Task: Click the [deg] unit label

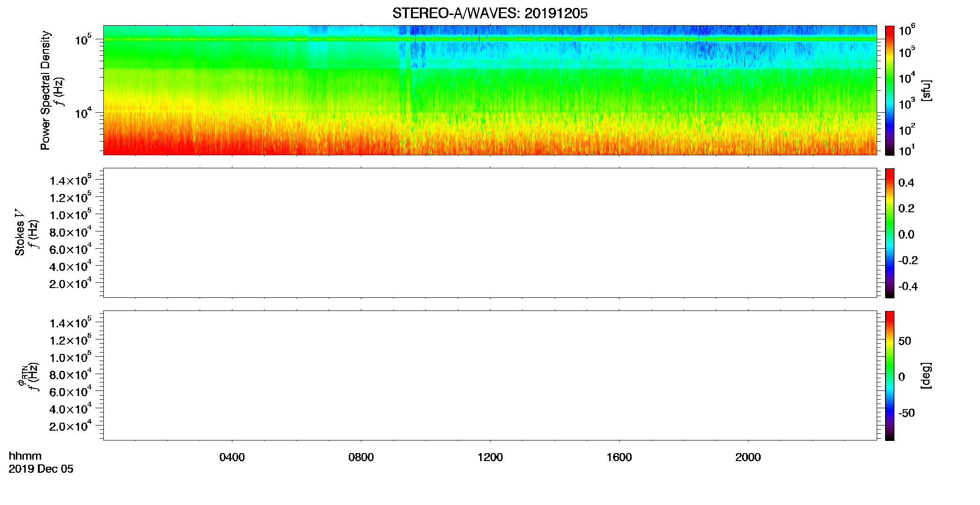Action: pyautogui.click(x=926, y=375)
